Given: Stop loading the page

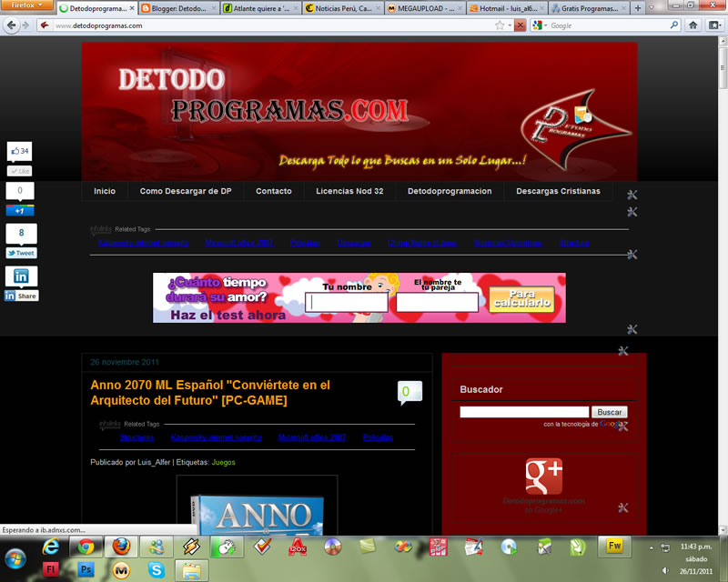Looking at the screenshot, I should click(520, 25).
